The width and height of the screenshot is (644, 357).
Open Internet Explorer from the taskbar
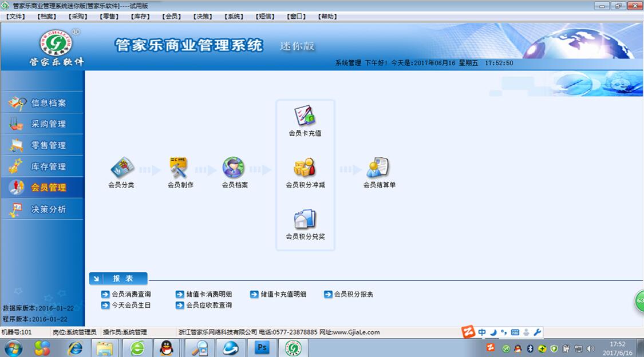75,348
